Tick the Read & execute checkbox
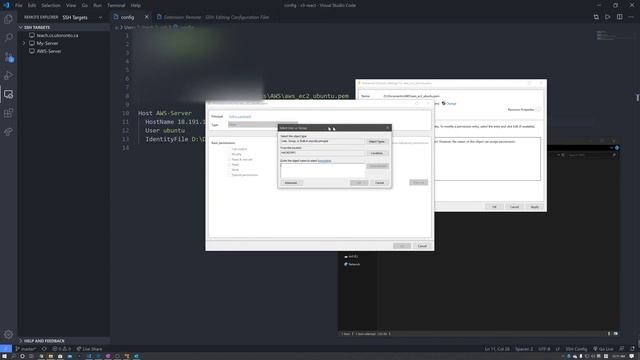The width and height of the screenshot is (640, 360). tap(229, 160)
